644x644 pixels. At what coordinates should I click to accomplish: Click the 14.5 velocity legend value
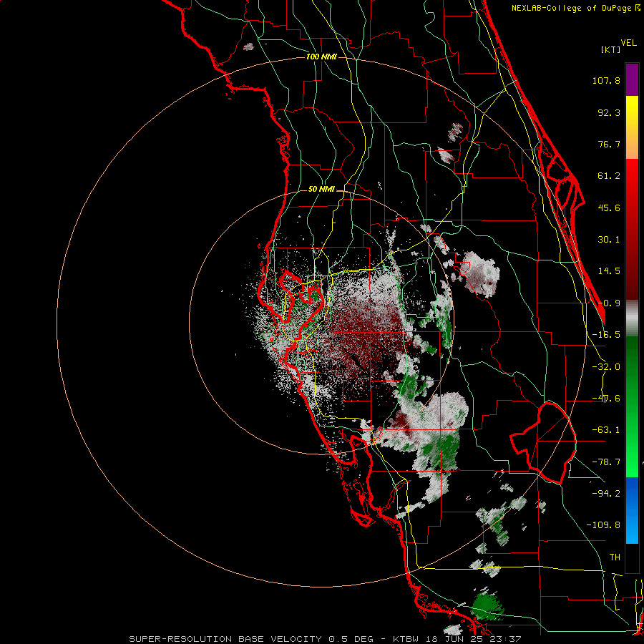click(609, 271)
